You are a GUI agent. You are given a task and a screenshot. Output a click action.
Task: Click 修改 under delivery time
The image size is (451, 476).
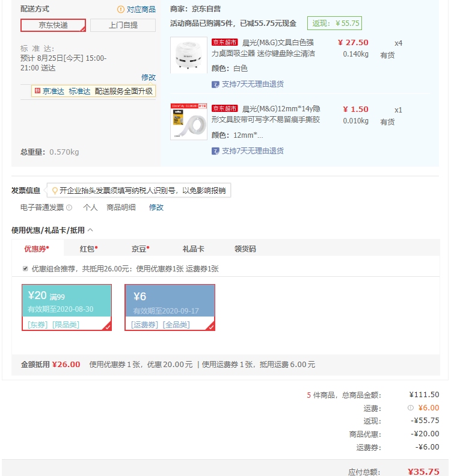click(149, 78)
